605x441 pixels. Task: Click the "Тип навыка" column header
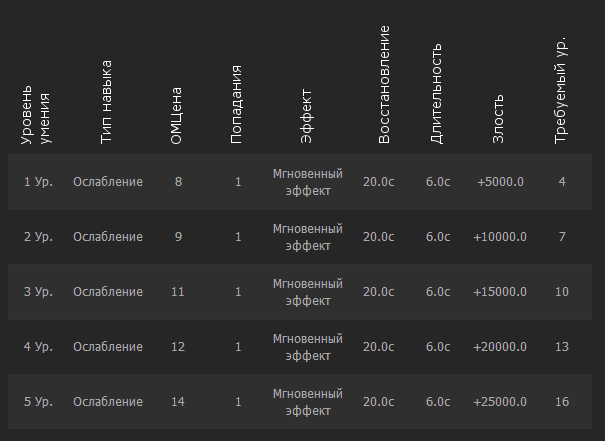click(x=107, y=103)
